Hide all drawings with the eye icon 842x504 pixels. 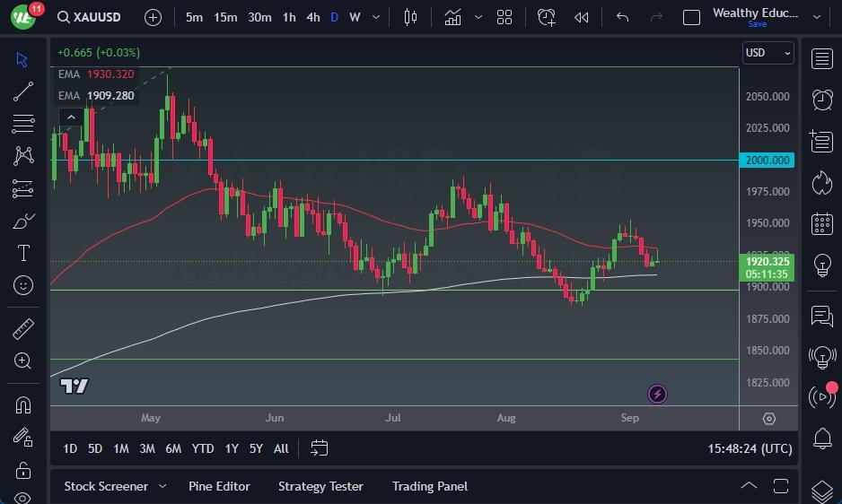[x=23, y=498]
